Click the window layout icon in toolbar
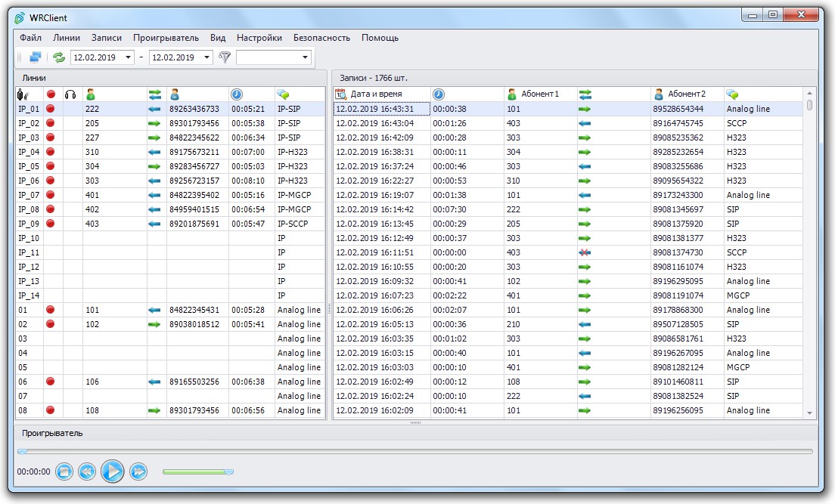The image size is (835, 504). pyautogui.click(x=36, y=57)
